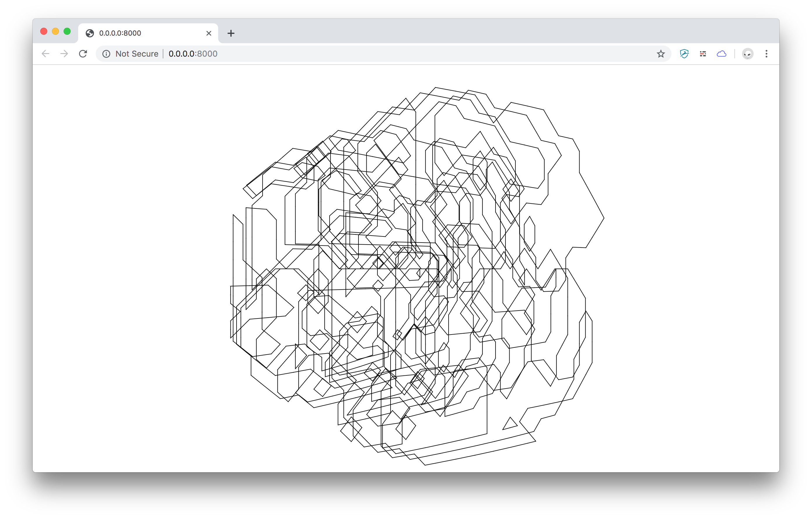Close the window with the red button
This screenshot has height=519, width=812.
tap(43, 32)
